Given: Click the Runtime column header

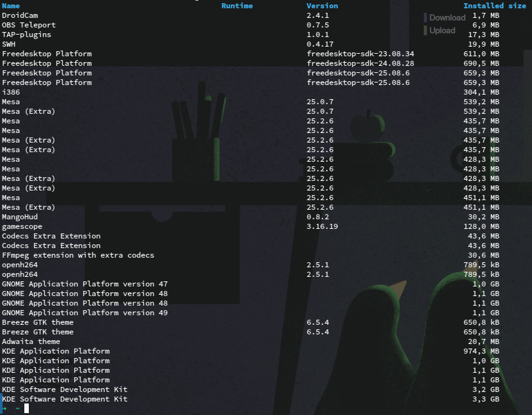Looking at the screenshot, I should (x=237, y=6).
